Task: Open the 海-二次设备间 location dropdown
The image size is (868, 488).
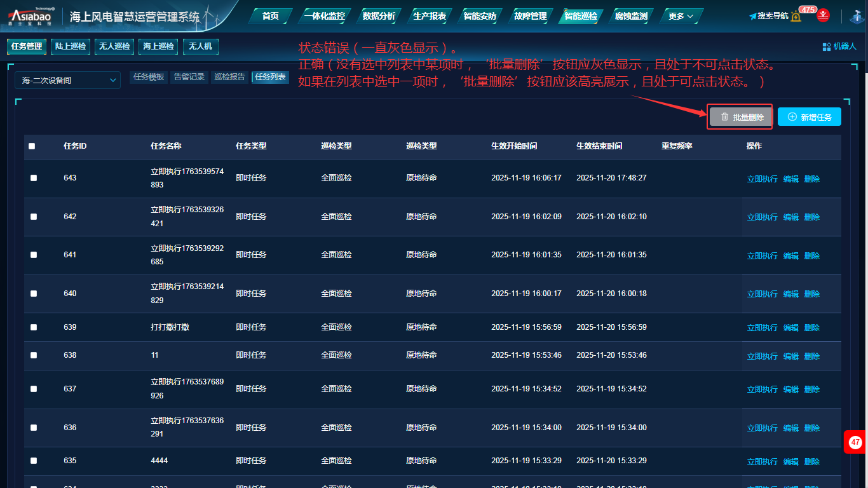Action: pyautogui.click(x=68, y=80)
